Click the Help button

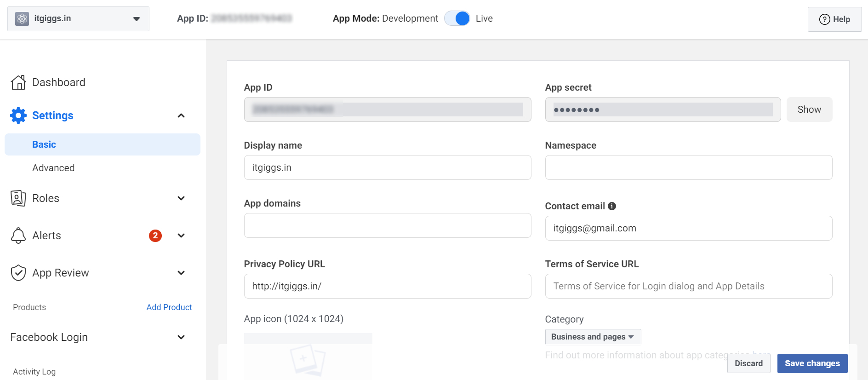tap(834, 19)
